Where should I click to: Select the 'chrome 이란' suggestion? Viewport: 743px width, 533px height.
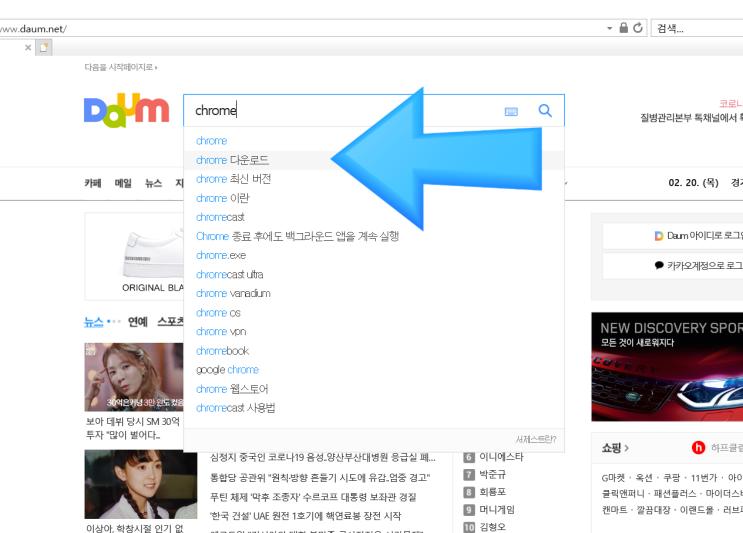coord(374,198)
